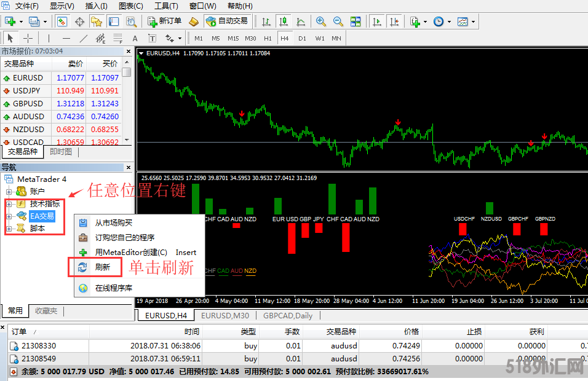Choose 在线程序库 in the context menu
Screen dimensions: 588x381
coord(139,288)
